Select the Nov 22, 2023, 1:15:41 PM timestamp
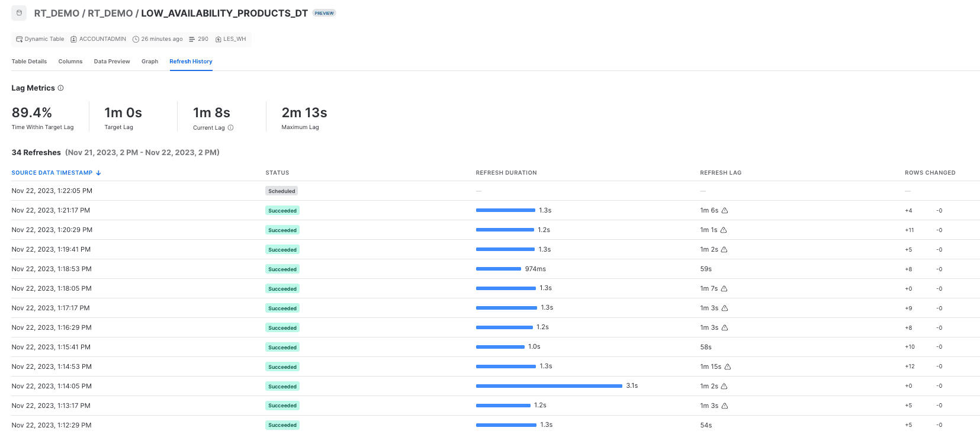 tap(51, 347)
